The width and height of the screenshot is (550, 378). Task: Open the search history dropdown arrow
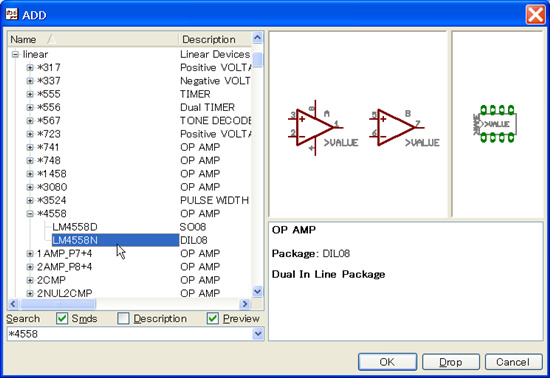pyautogui.click(x=258, y=334)
